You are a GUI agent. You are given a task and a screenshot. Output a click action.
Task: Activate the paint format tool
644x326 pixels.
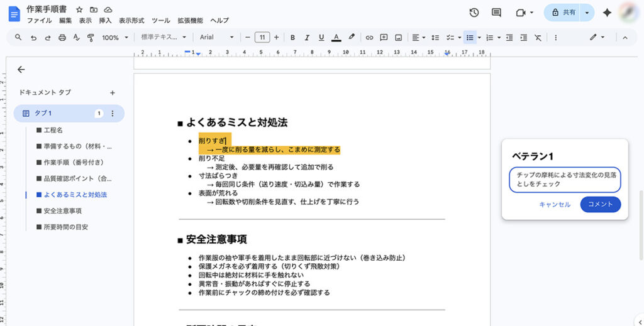coord(91,37)
